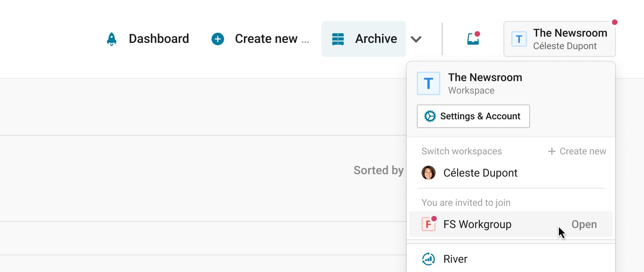Click the Create new … menu item
This screenshot has height=272, width=644.
[260, 39]
